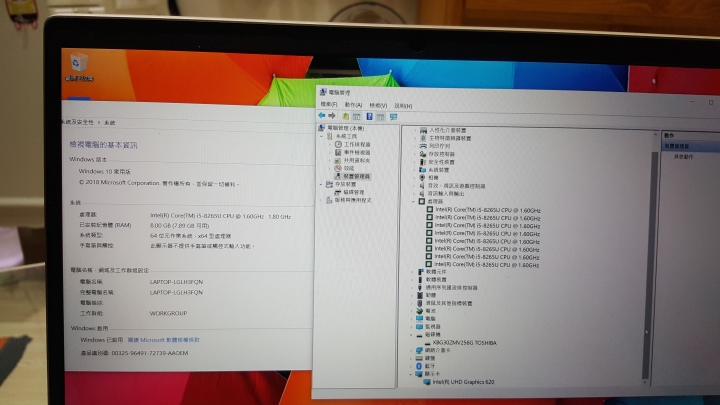Select the 工作排程器 clock icon
The height and width of the screenshot is (405, 720).
338,144
